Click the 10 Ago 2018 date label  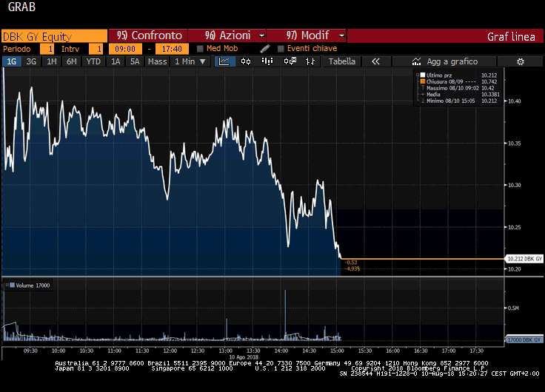244,357
